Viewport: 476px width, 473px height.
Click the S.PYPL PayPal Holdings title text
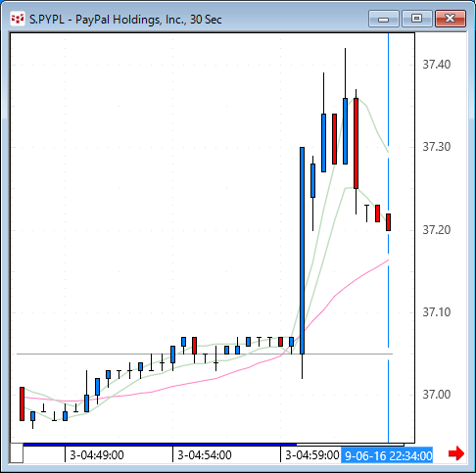click(125, 20)
